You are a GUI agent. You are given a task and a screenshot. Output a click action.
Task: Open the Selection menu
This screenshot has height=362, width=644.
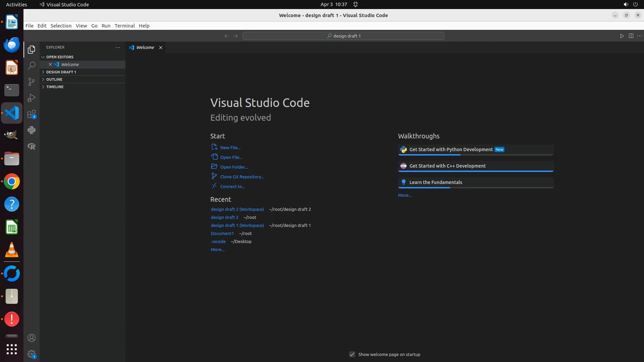coord(61,26)
